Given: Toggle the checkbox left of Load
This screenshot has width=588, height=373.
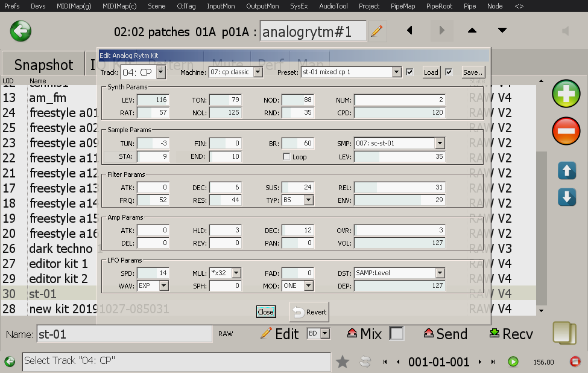Looking at the screenshot, I should (x=410, y=72).
